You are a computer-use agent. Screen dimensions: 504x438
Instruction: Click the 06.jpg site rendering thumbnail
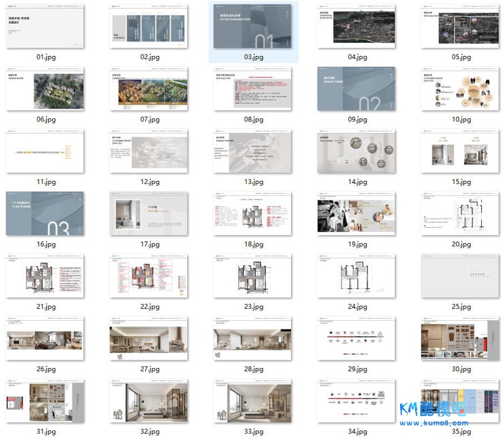[45, 88]
